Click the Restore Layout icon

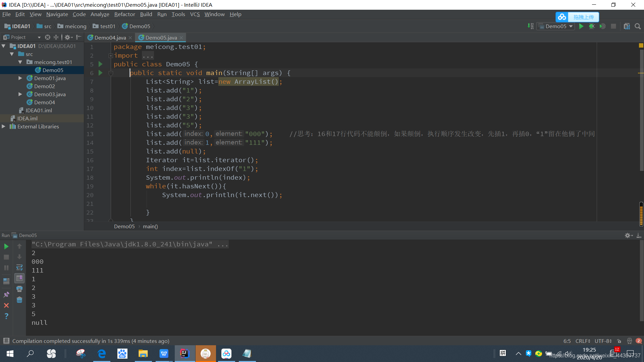(6, 281)
